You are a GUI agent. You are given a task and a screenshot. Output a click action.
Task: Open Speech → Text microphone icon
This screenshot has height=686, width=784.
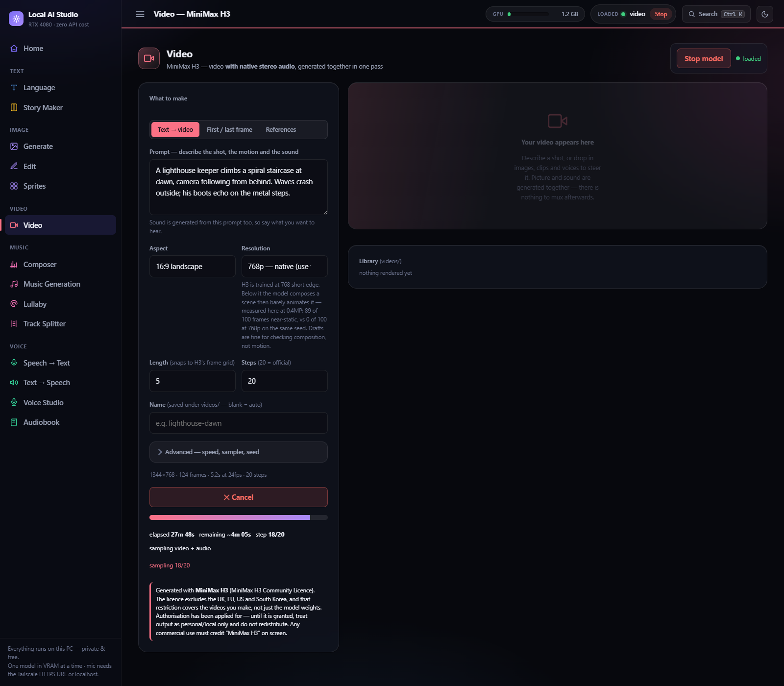click(14, 363)
